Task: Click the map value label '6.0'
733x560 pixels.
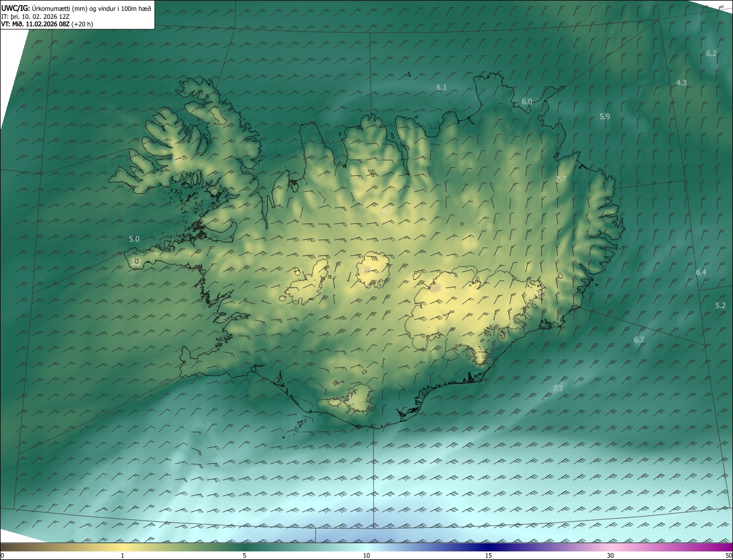Action: pyautogui.click(x=527, y=101)
